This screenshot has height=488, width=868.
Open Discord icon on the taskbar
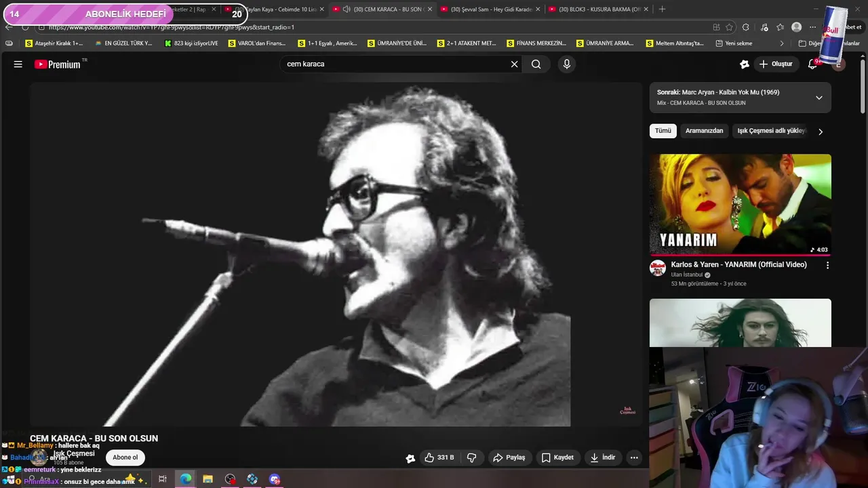(x=275, y=479)
